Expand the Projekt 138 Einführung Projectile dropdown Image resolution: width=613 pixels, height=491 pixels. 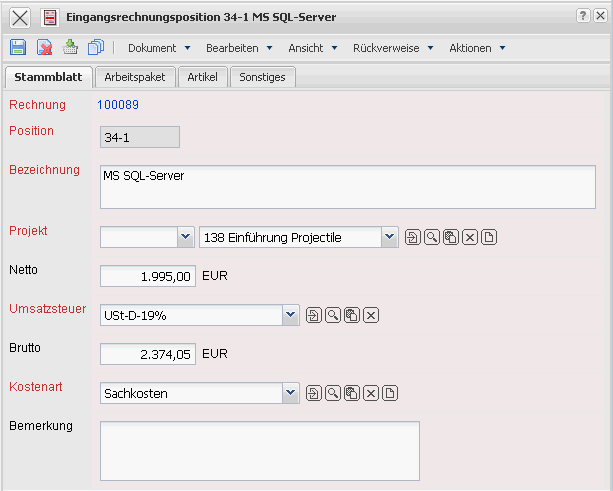tap(389, 237)
